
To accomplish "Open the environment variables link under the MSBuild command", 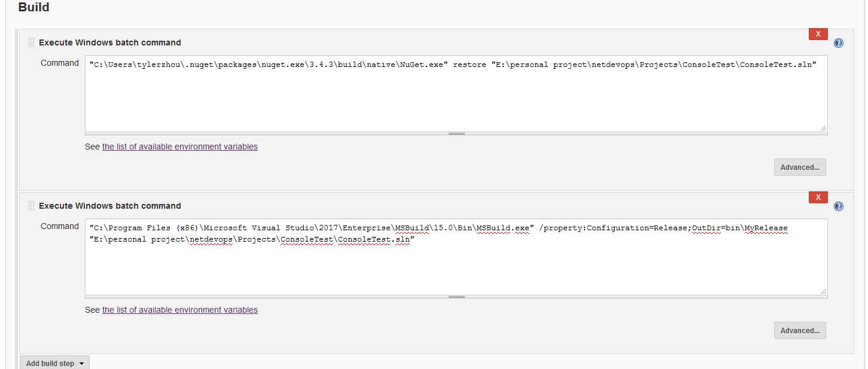I will point(180,310).
